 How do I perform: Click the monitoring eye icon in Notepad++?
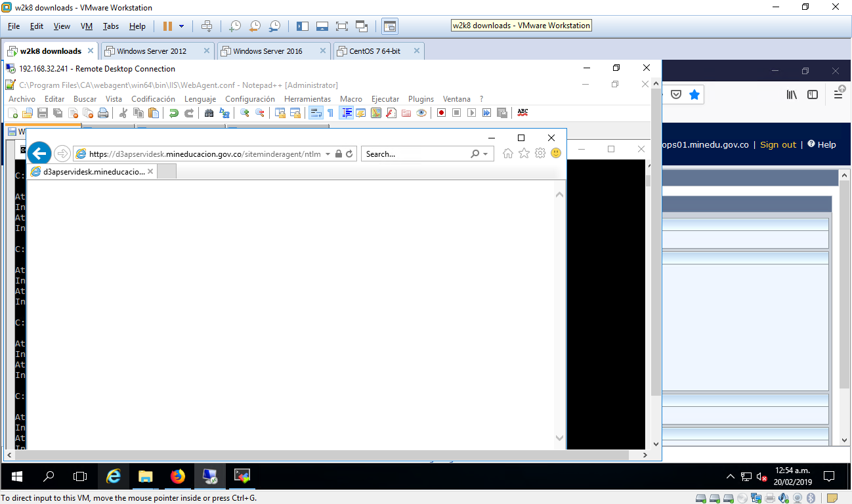(x=421, y=113)
